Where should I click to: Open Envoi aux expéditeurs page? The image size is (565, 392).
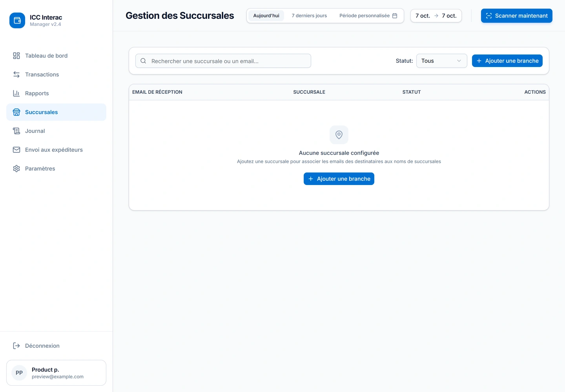56,150
